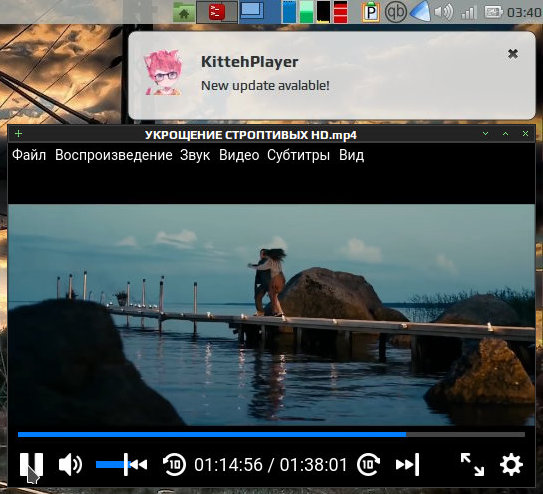Skip to next track icon
This screenshot has height=494, width=543.
coord(408,464)
